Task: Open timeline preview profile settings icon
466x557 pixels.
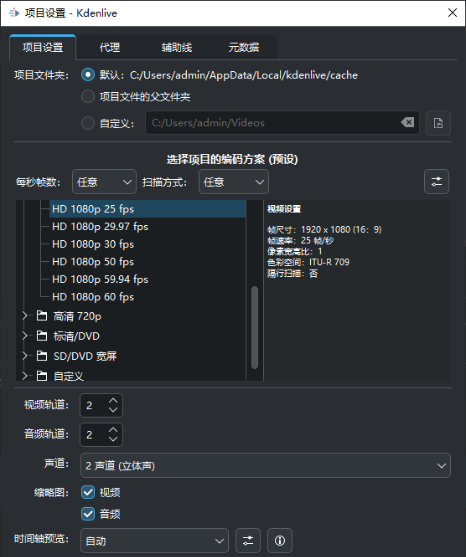Action: [x=248, y=541]
